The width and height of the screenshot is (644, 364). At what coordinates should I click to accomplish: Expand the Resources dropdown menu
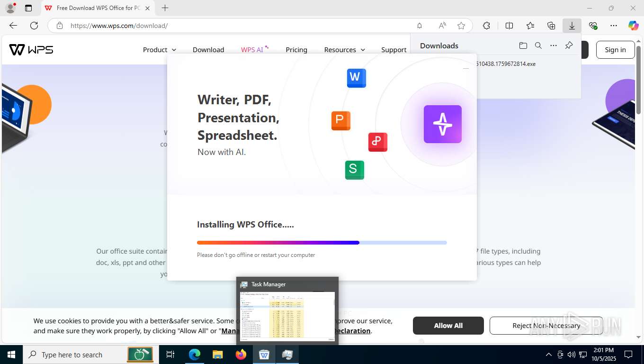pyautogui.click(x=345, y=50)
